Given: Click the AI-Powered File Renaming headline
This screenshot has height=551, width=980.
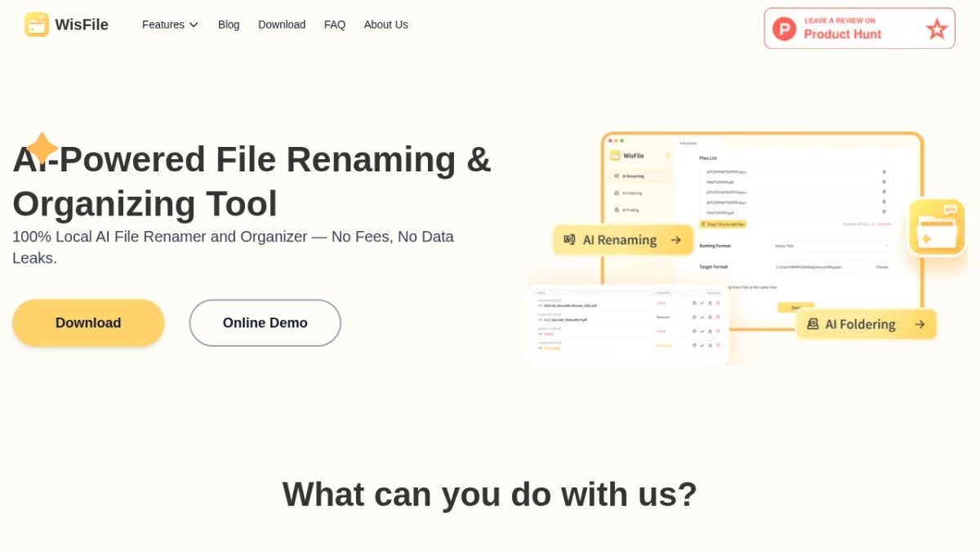Looking at the screenshot, I should pos(252,181).
